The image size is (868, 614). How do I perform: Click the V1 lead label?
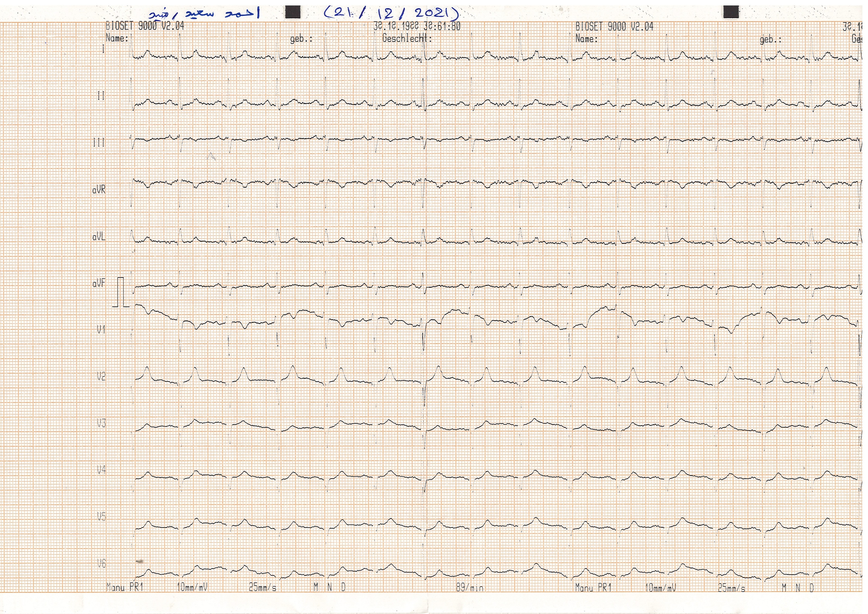tap(101, 330)
